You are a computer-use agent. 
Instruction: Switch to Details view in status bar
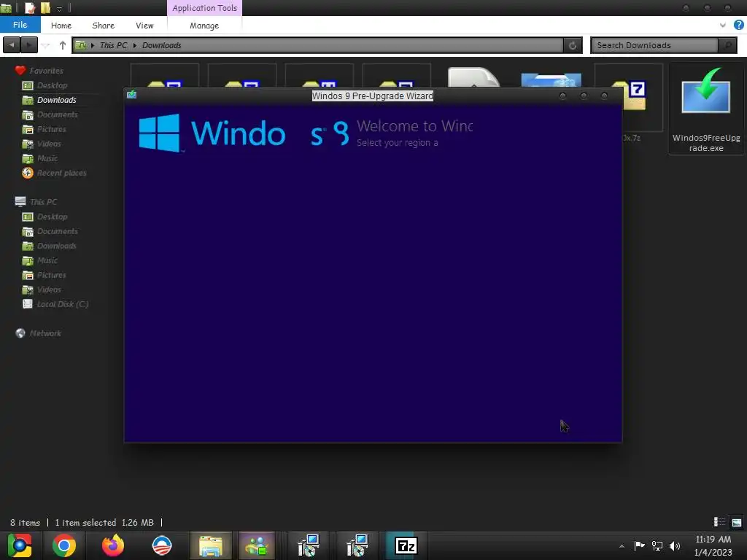pos(719,522)
